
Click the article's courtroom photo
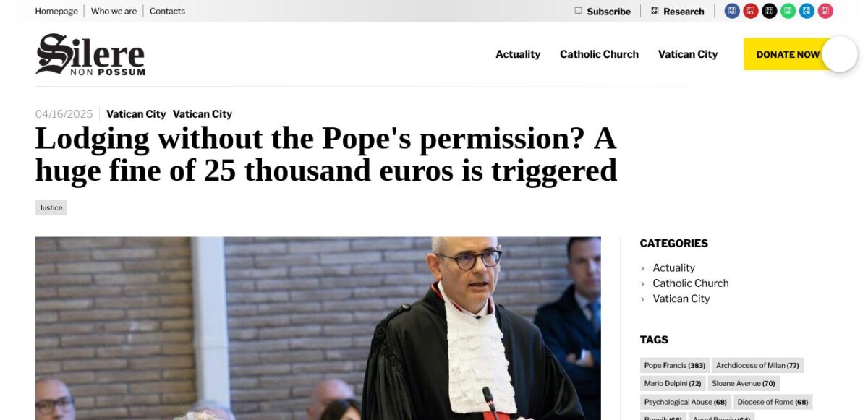318,328
